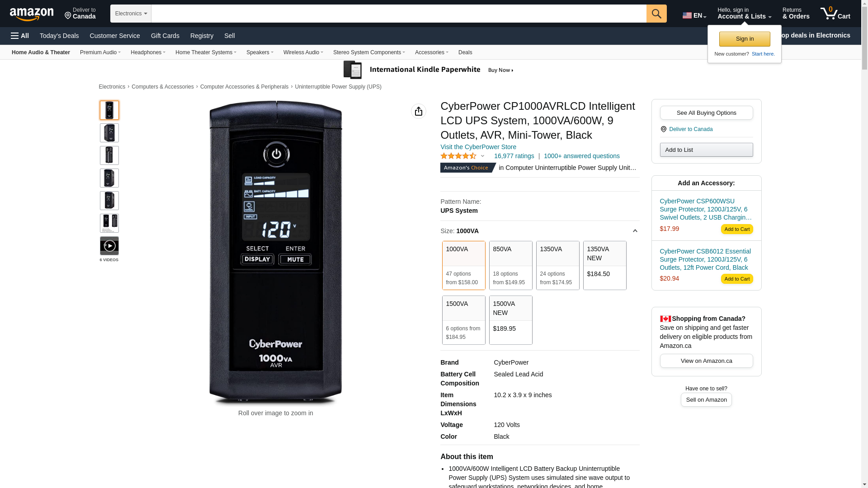Click the search magnifier button

tap(656, 14)
